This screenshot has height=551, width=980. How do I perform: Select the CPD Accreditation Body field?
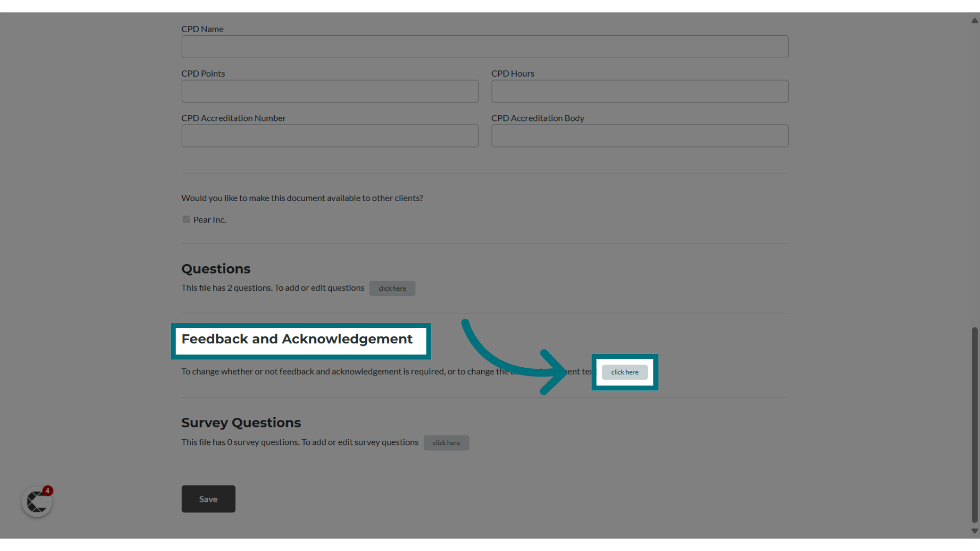pos(640,135)
